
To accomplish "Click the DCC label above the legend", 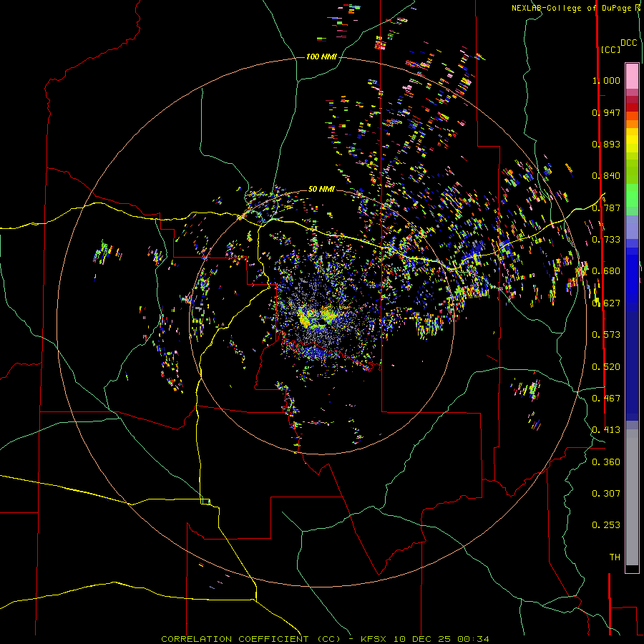I will pos(628,43).
